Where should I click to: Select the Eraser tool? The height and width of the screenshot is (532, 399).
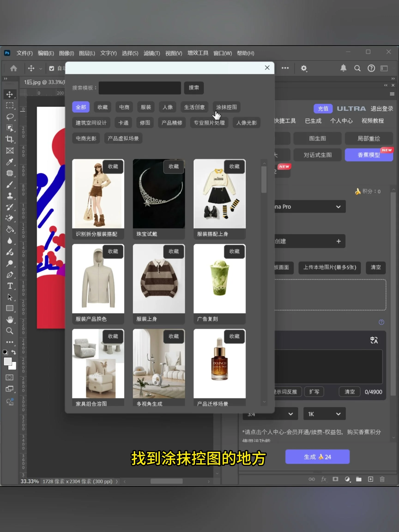tap(10, 218)
